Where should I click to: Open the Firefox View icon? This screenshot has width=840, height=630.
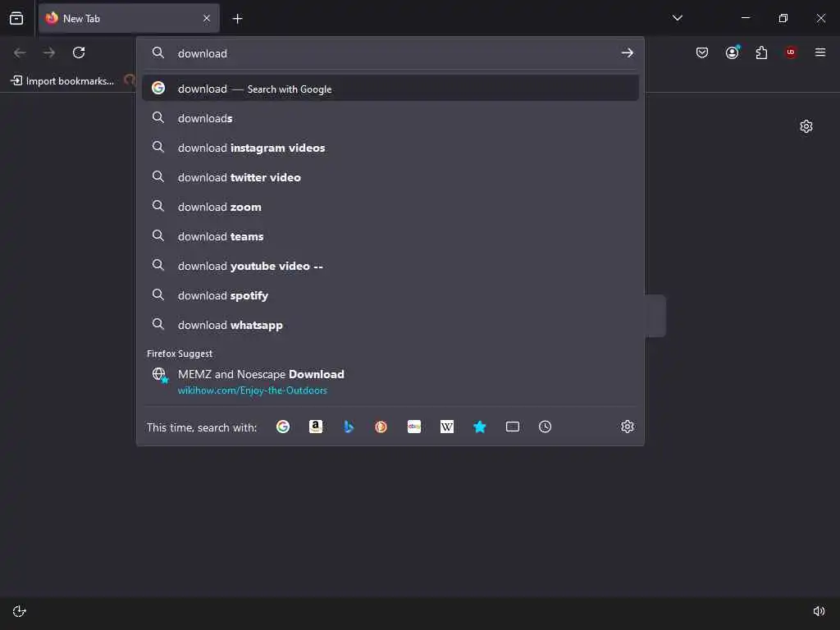16,18
